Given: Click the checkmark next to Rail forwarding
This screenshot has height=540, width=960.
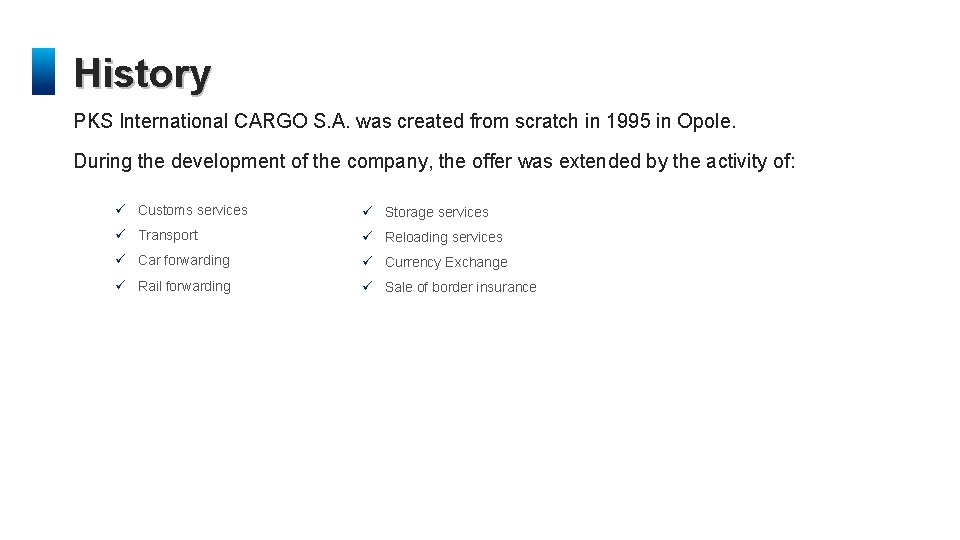Looking at the screenshot, I should point(118,286).
